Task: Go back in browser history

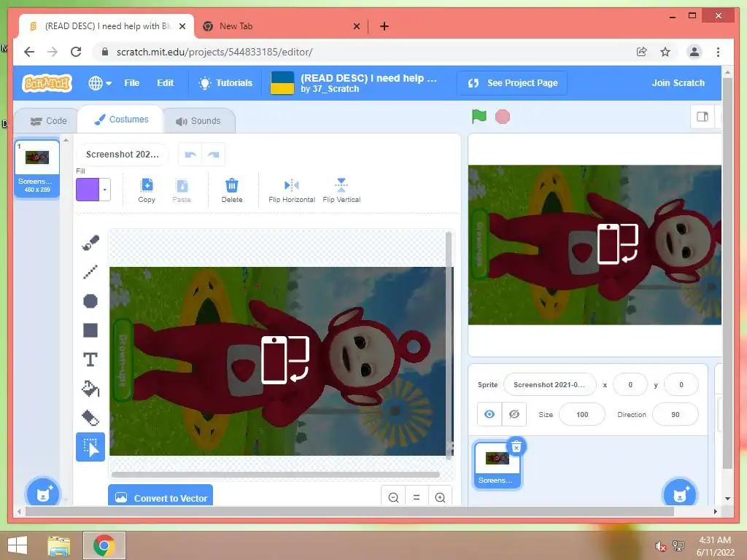Action: click(x=29, y=52)
